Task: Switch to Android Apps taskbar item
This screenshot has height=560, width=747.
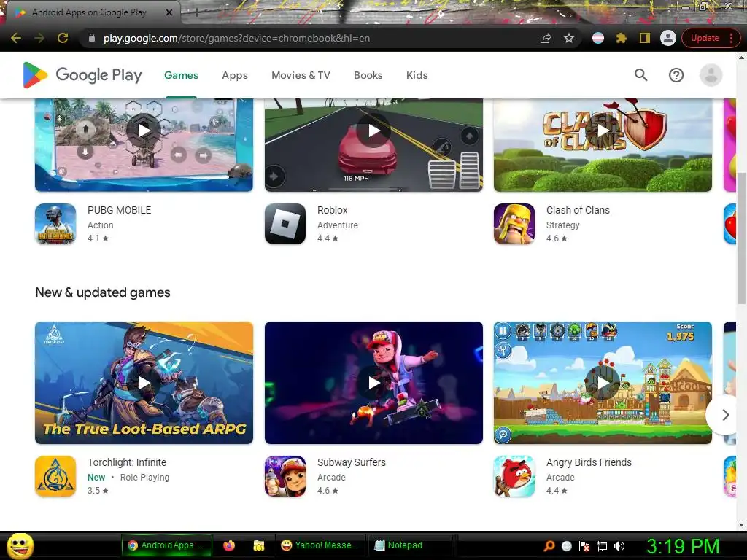Action: pyautogui.click(x=167, y=545)
